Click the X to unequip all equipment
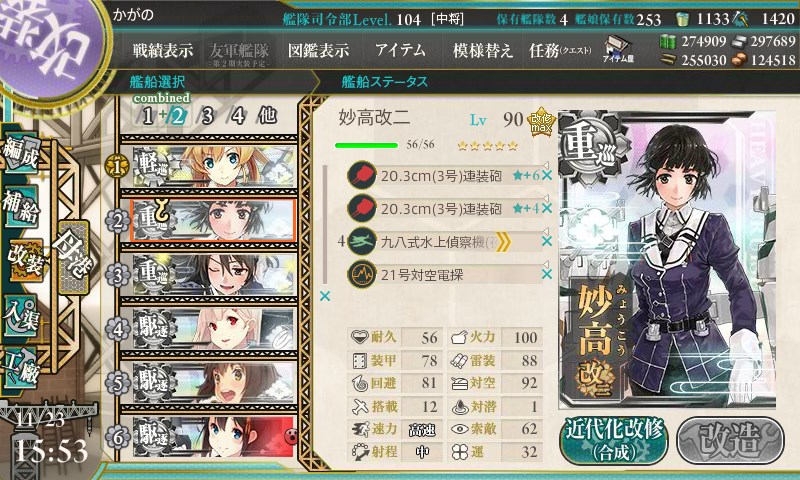This screenshot has width=800, height=480. point(324,296)
